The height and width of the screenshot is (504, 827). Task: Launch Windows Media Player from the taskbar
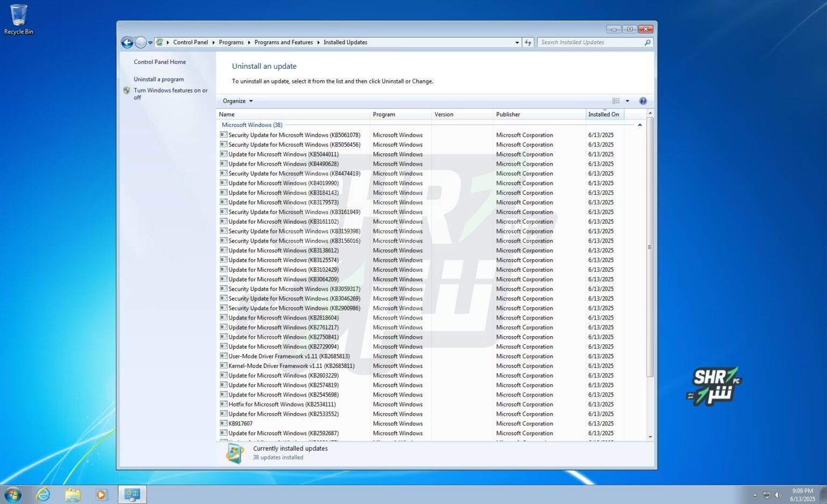[102, 494]
